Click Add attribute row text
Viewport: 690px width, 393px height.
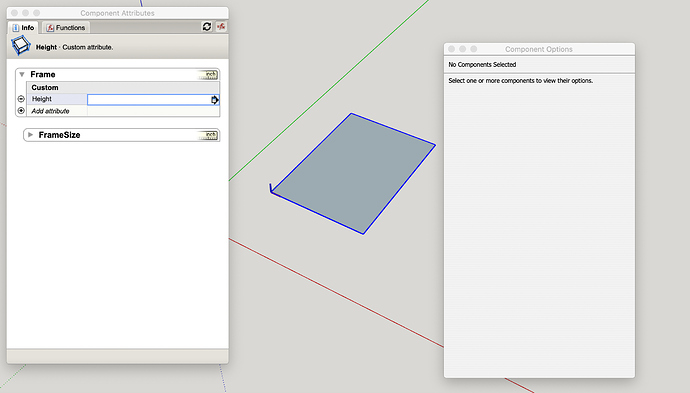click(x=50, y=111)
